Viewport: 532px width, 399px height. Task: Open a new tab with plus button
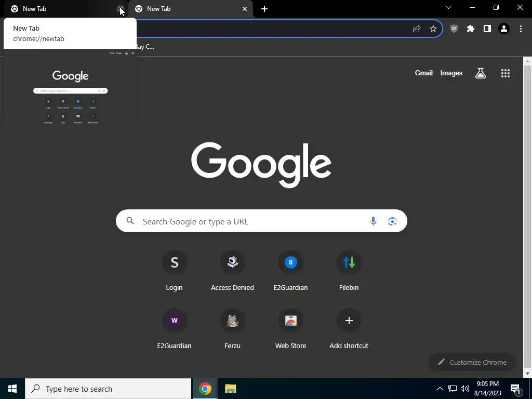(264, 9)
